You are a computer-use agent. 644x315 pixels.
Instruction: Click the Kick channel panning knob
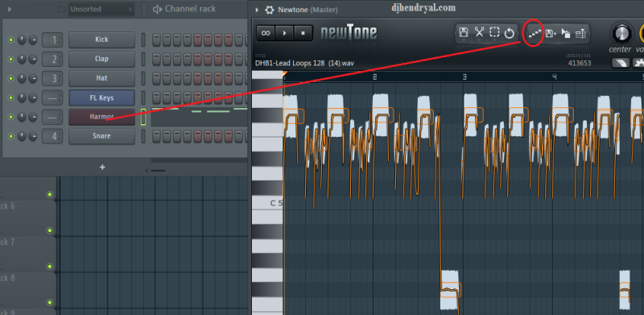point(22,40)
